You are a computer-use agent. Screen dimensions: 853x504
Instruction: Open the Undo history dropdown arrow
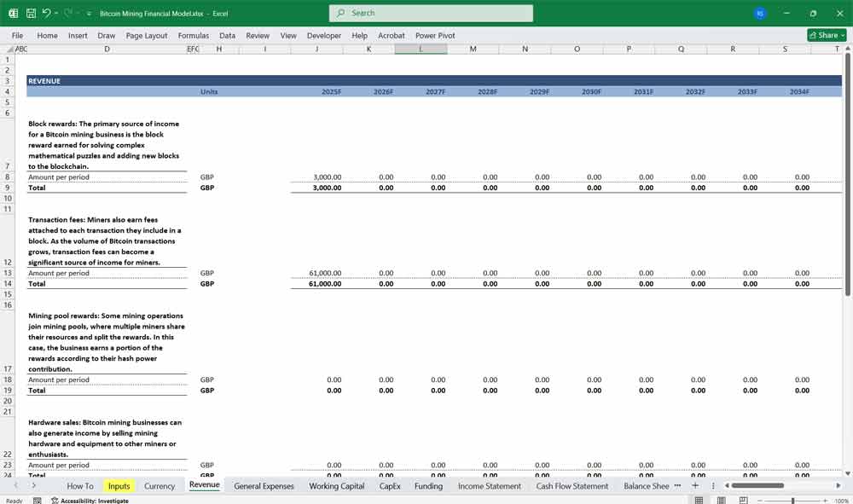coord(56,13)
